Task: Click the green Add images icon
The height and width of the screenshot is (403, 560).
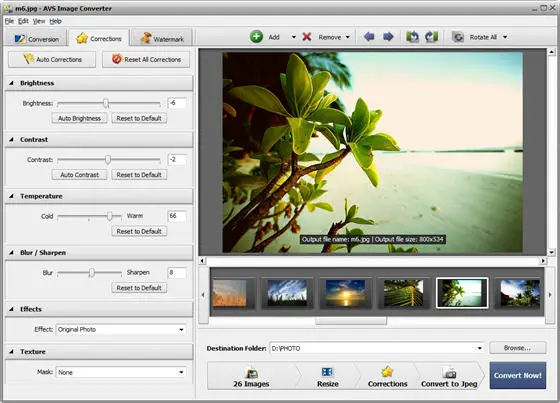Action: coord(256,37)
